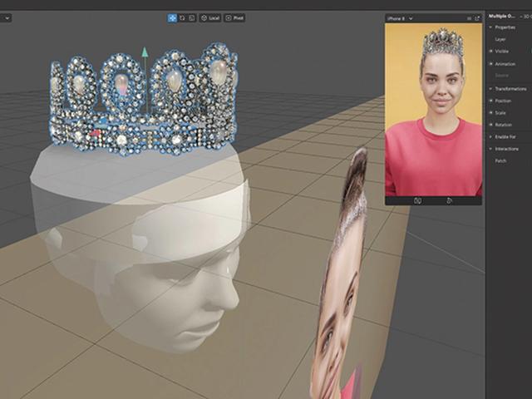Click the Patch label under Interactions
This screenshot has height=399, width=532.
(500, 160)
